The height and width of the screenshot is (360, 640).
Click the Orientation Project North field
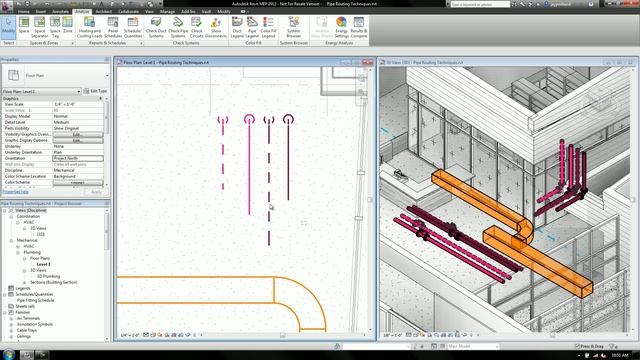(78, 158)
